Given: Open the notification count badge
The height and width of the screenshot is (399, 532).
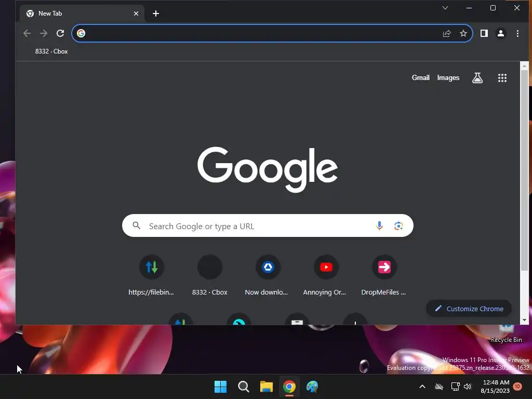Looking at the screenshot, I should [x=517, y=387].
